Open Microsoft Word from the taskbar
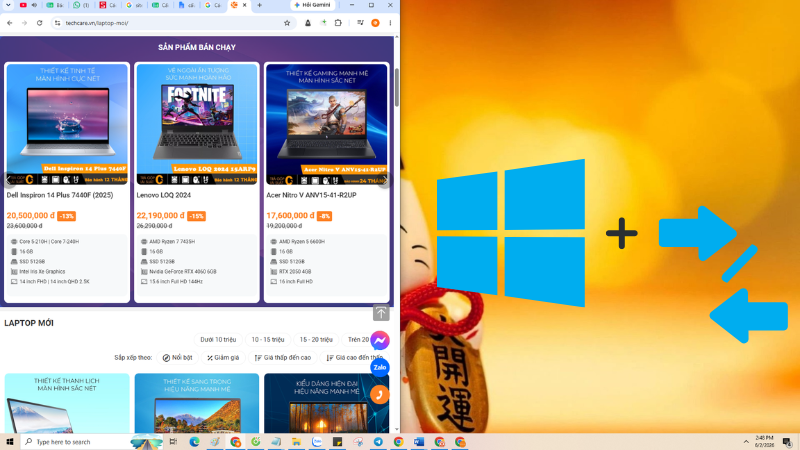The width and height of the screenshot is (800, 450). pos(419,442)
